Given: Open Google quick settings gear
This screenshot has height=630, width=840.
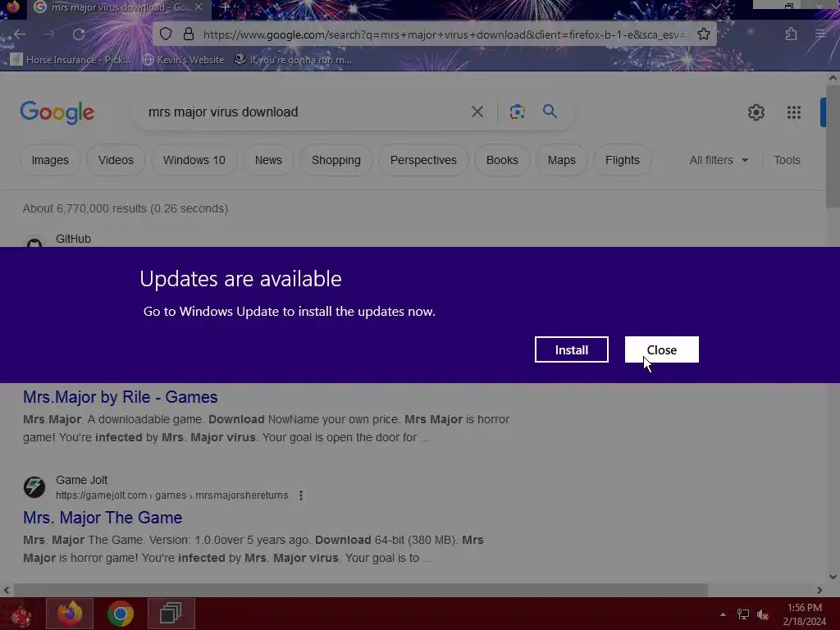Looking at the screenshot, I should pyautogui.click(x=756, y=112).
